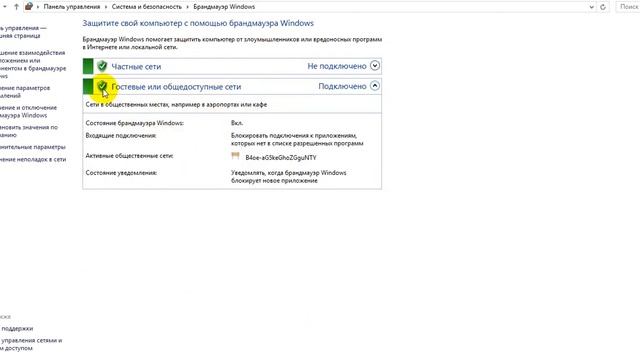
Task: Focus the Поиск search field
Action: tap(628, 7)
